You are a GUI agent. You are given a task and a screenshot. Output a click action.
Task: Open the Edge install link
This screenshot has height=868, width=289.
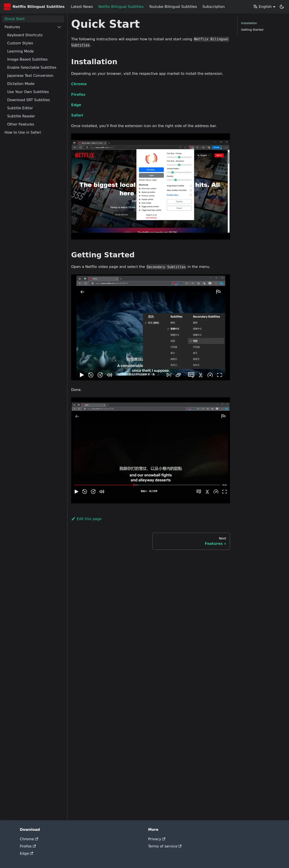76,105
